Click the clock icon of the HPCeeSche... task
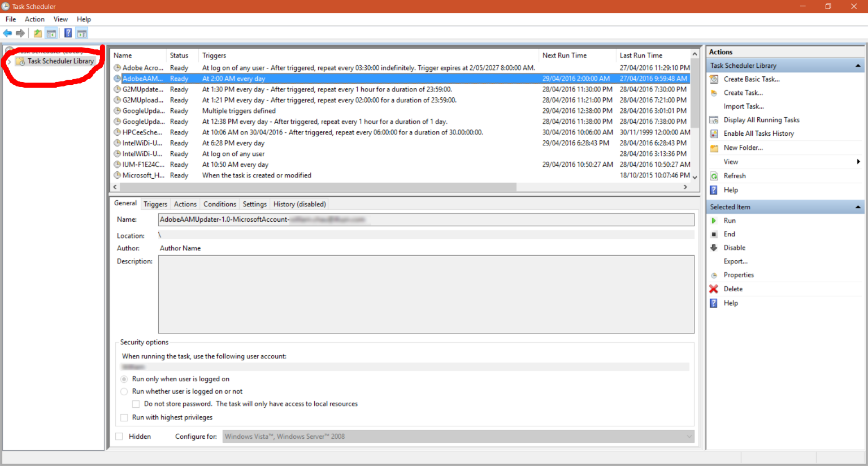Viewport: 868px width, 466px height. pos(118,132)
